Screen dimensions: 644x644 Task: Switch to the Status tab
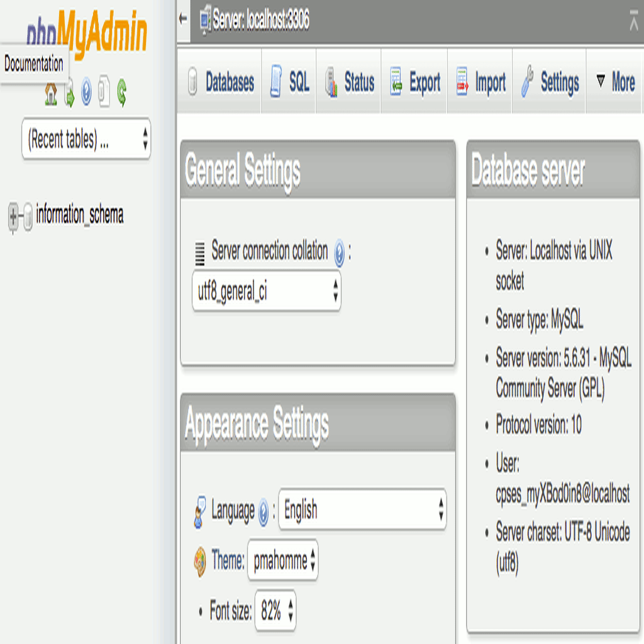[350, 82]
